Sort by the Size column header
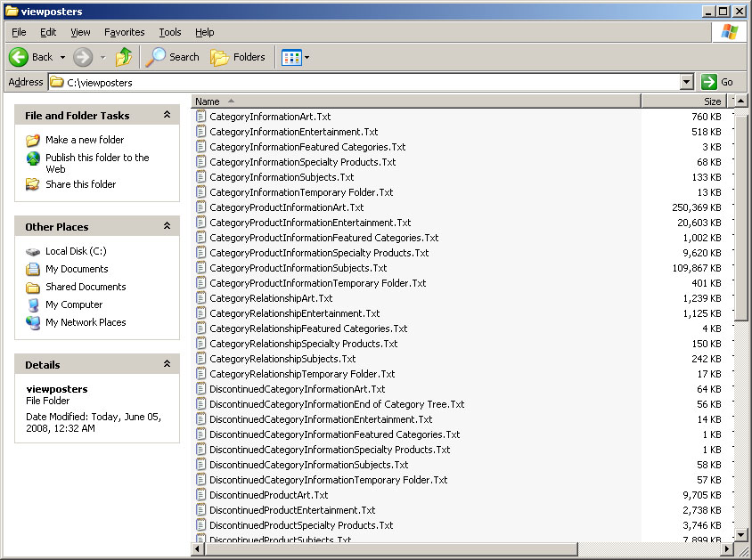 [x=684, y=101]
